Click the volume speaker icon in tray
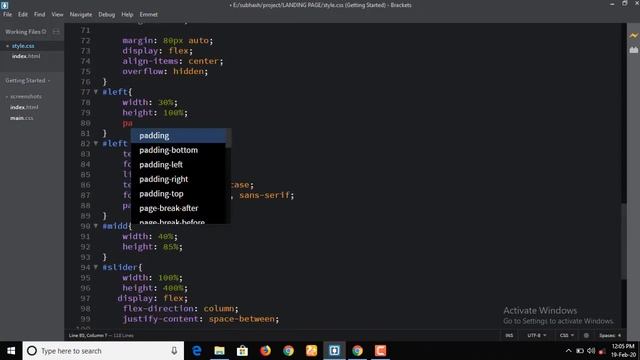Viewport: 640px width, 360px height. click(591, 351)
